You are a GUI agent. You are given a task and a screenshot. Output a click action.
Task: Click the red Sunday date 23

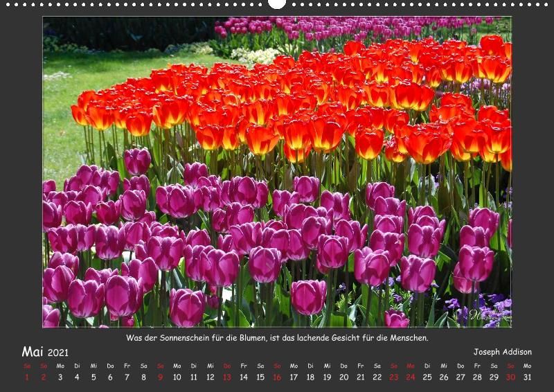pos(394,377)
